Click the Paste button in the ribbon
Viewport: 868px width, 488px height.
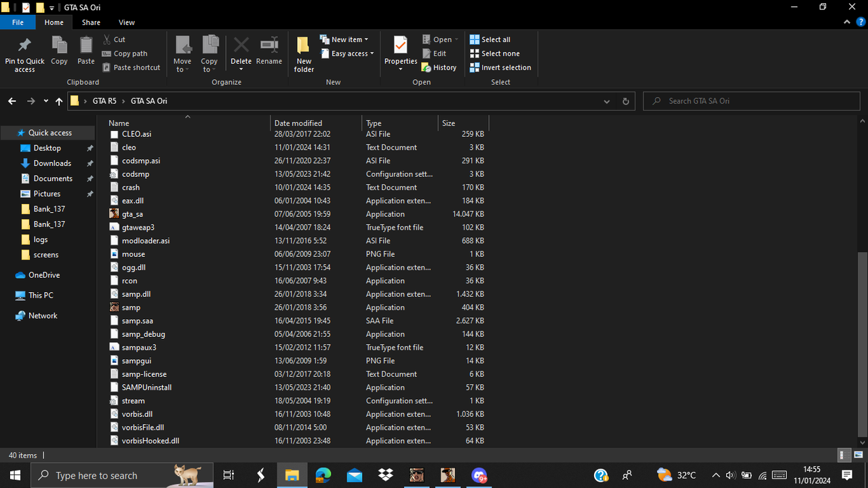click(x=85, y=51)
